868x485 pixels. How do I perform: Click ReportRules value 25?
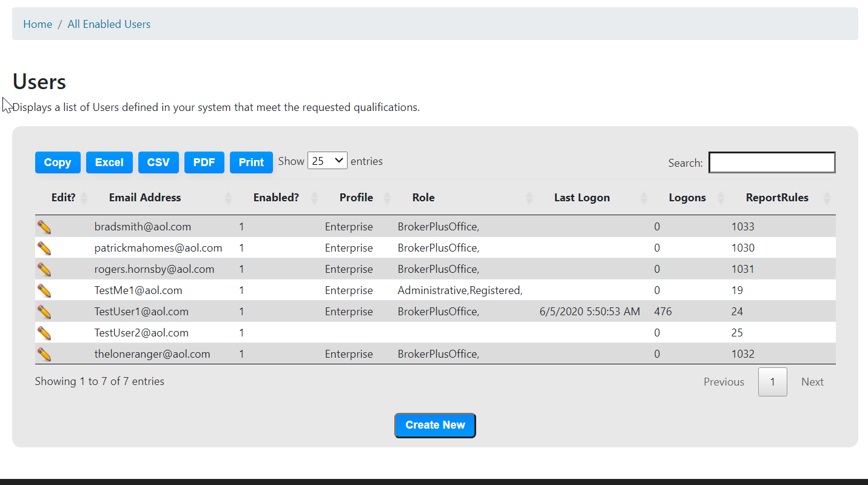pyautogui.click(x=737, y=333)
